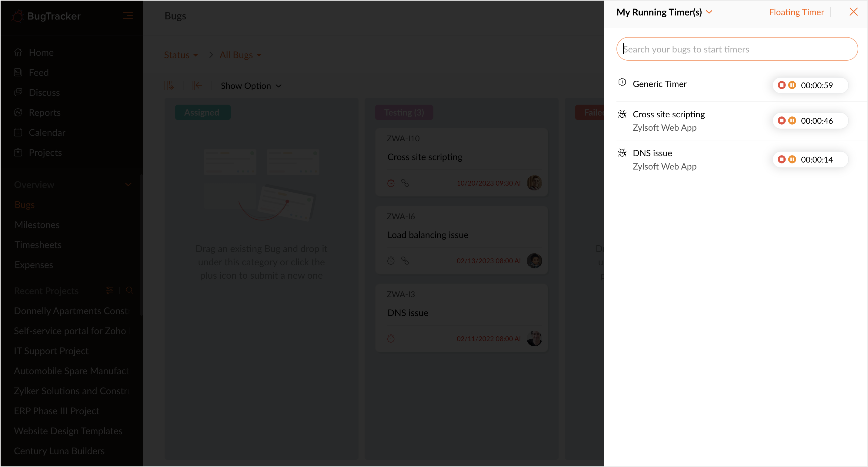Screen dimensions: 868x467
Task: Open the Floating Timer
Action: (x=796, y=12)
